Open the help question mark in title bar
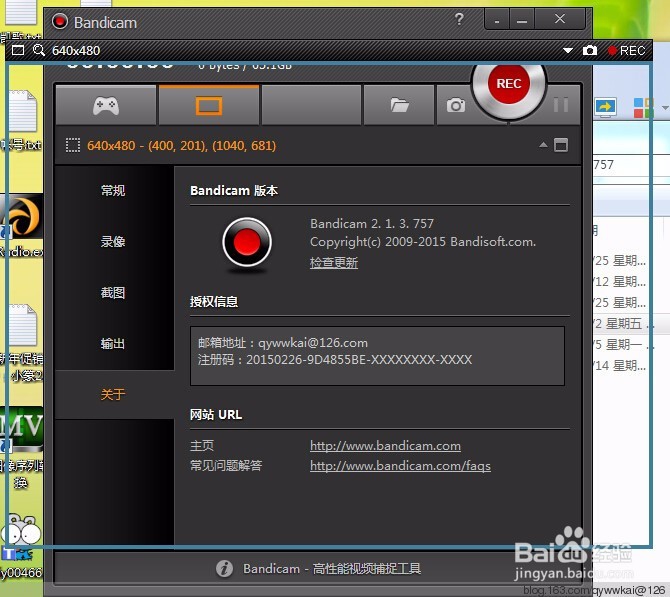This screenshot has height=597, width=670. tap(459, 19)
